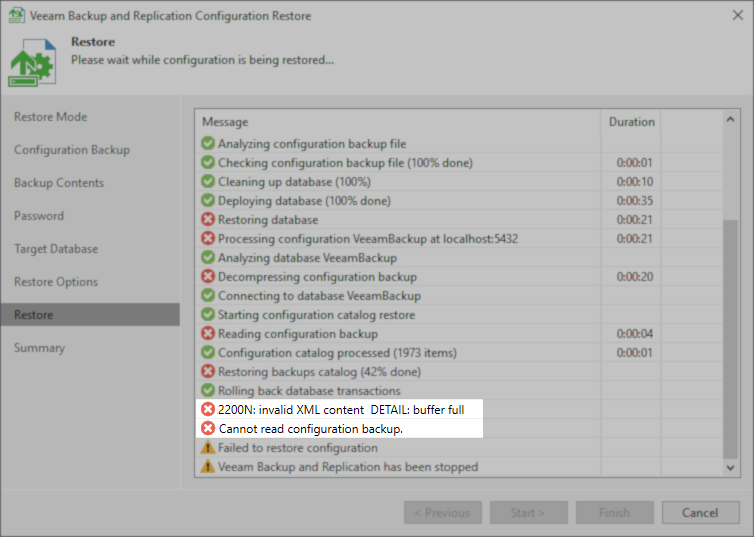The width and height of the screenshot is (754, 537).
Task: Click the disabled Start button
Action: click(529, 512)
